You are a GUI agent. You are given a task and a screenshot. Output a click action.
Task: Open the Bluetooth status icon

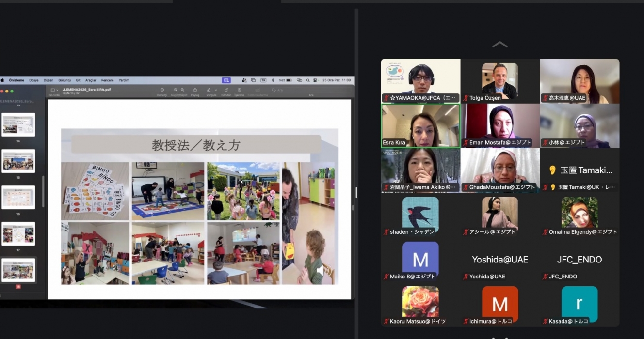273,80
